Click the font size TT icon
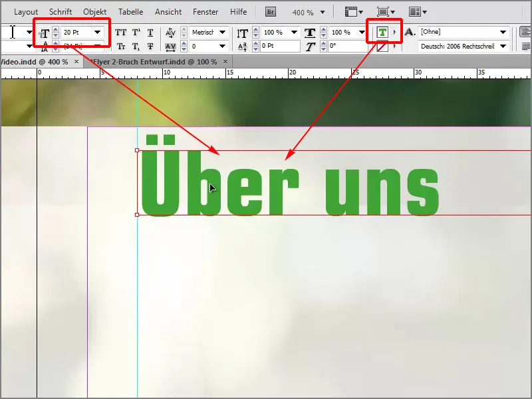Image resolution: width=532 pixels, height=399 pixels. pyautogui.click(x=44, y=33)
